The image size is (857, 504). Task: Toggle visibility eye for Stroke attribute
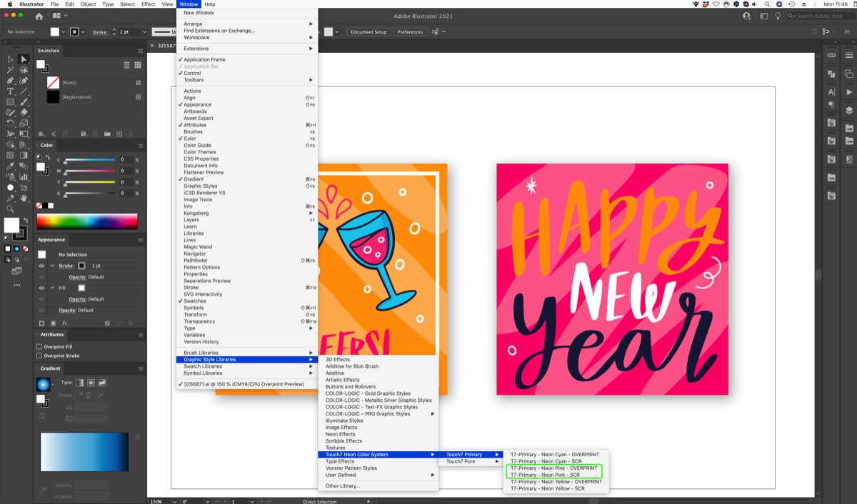(41, 266)
